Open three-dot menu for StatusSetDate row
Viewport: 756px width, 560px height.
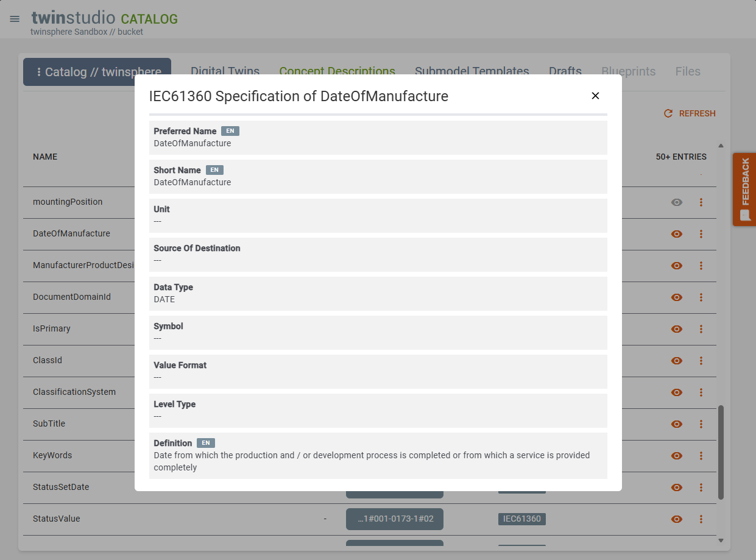coord(701,487)
